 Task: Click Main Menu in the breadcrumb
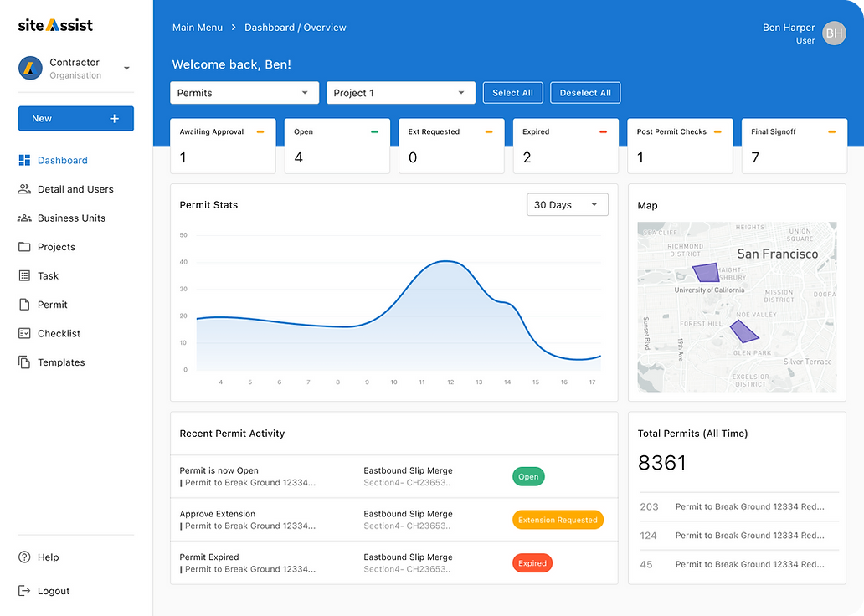point(198,28)
